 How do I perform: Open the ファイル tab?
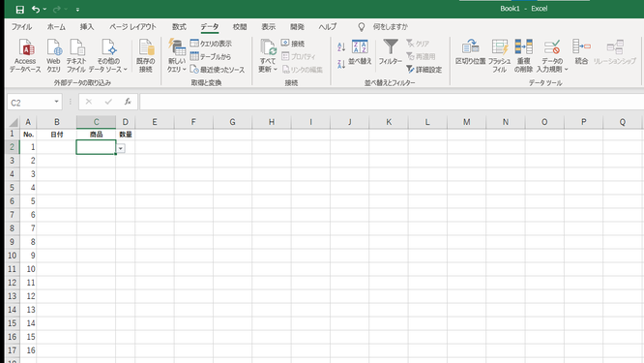click(21, 27)
